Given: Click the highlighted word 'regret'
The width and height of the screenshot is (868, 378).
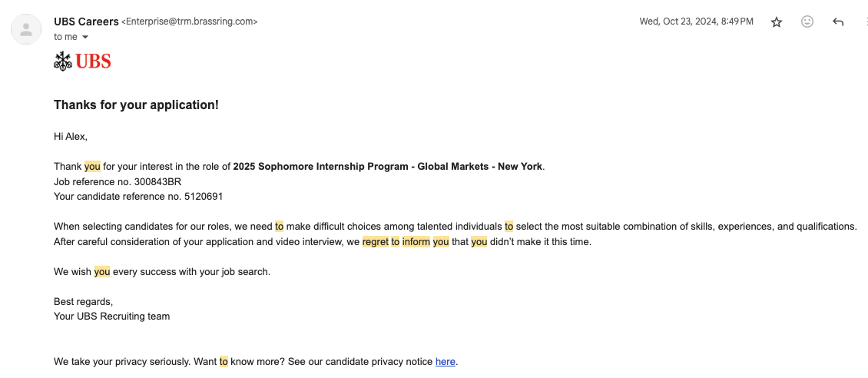Looking at the screenshot, I should (376, 241).
